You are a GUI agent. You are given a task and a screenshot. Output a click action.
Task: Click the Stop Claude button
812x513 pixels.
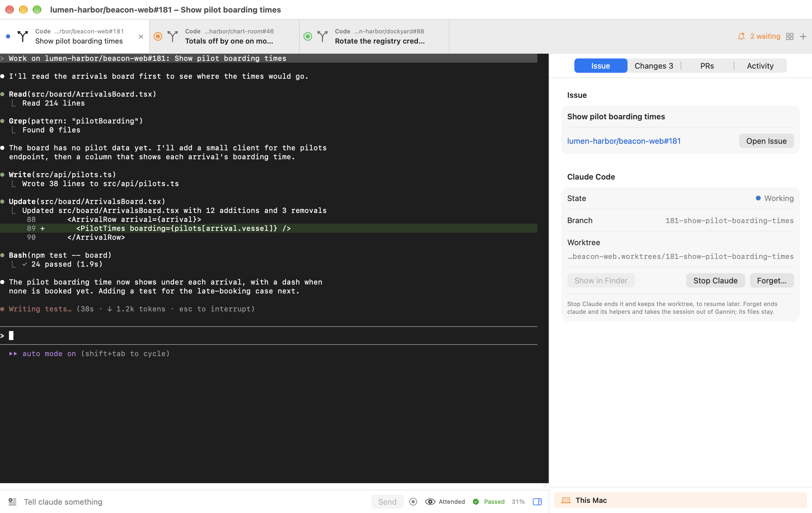tap(715, 280)
